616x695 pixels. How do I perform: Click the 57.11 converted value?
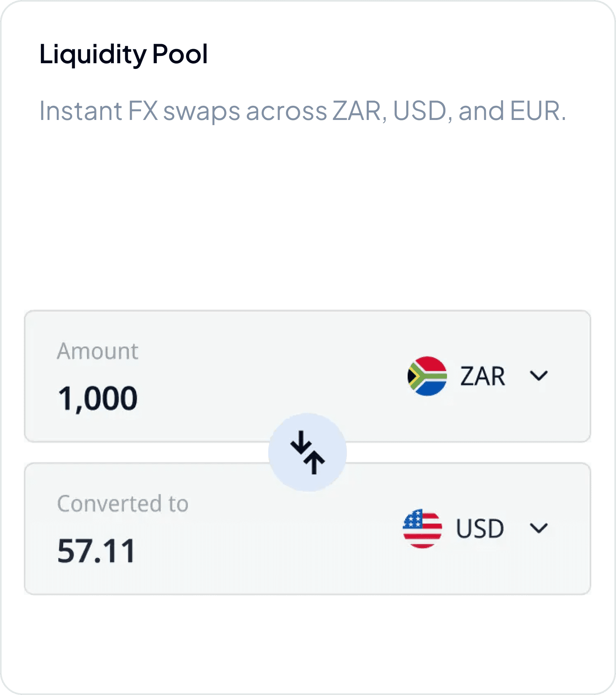(96, 551)
